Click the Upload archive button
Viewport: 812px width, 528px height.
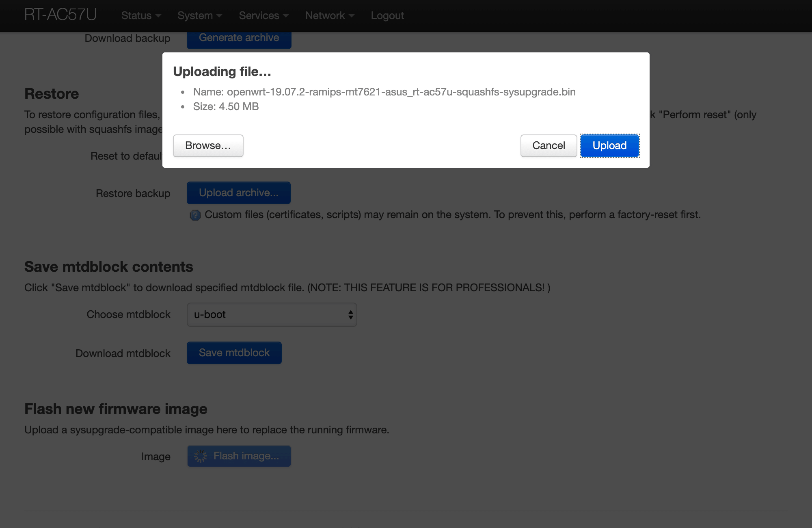[x=238, y=193]
